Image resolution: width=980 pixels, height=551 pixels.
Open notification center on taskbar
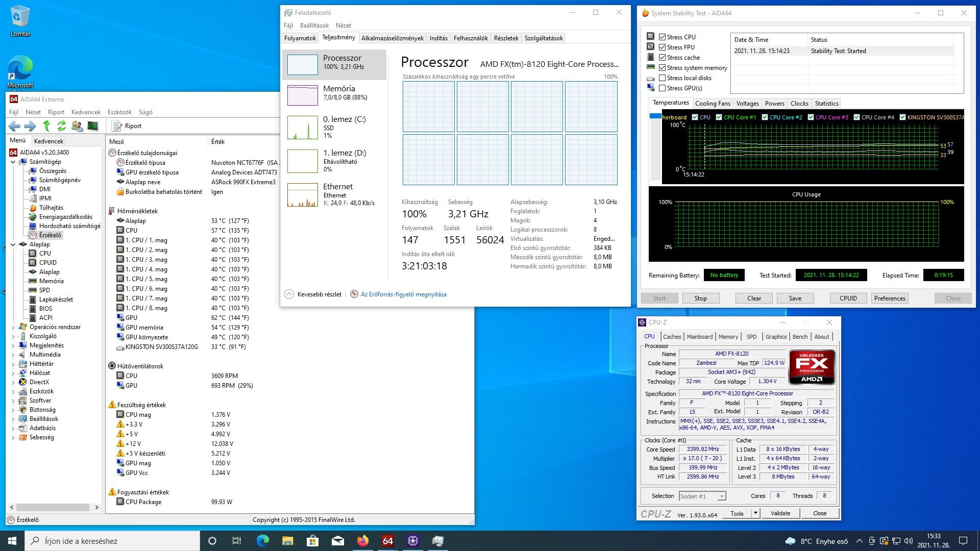pos(963,541)
